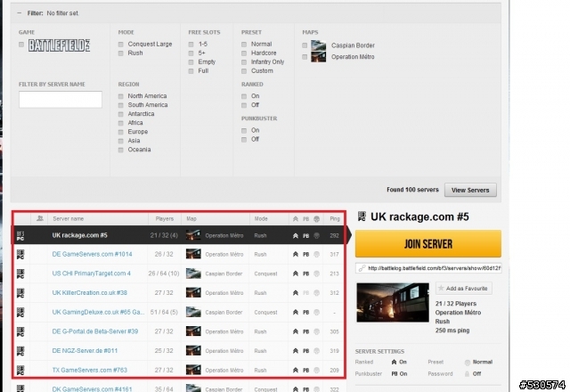Select the UK rackage.com #5 server row
Image resolution: width=570 pixels, height=392 pixels.
point(178,235)
